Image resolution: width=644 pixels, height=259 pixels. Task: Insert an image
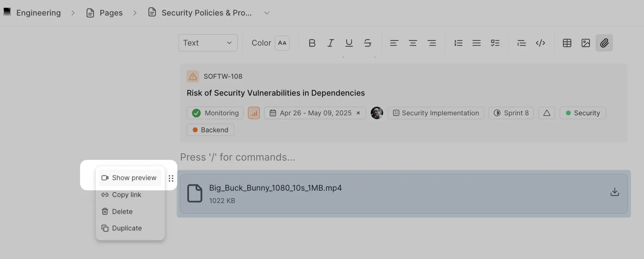pos(586,43)
